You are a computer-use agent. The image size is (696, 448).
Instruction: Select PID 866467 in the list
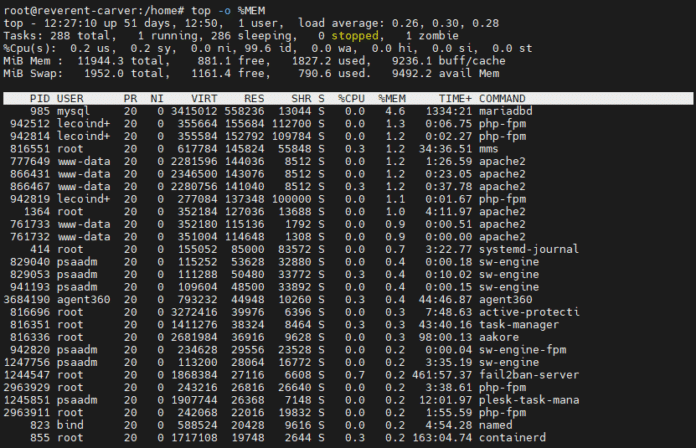pos(30,186)
